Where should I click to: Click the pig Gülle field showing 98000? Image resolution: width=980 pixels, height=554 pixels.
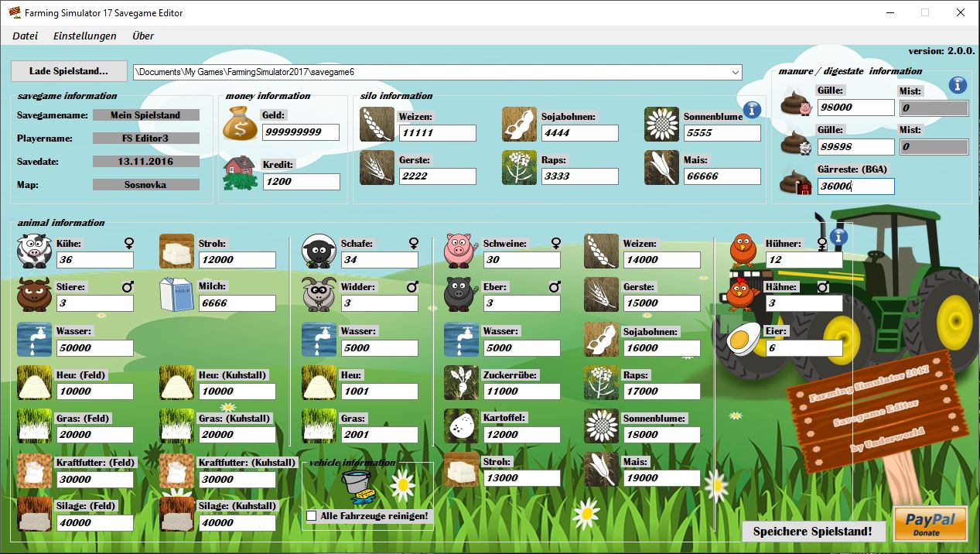click(855, 108)
